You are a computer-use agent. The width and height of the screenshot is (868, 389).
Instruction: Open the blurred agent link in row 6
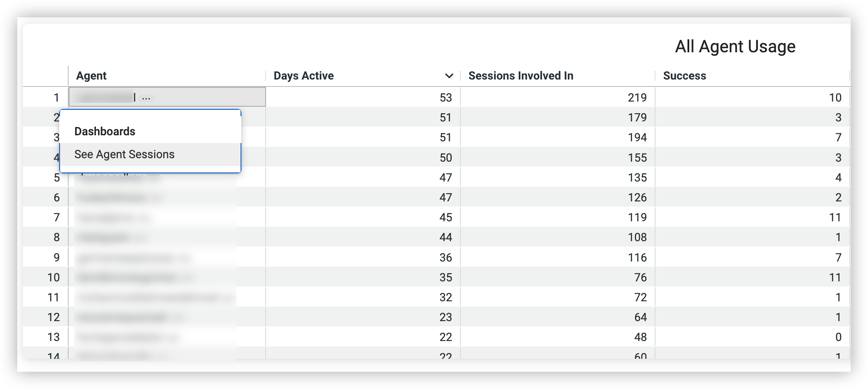pyautogui.click(x=112, y=198)
